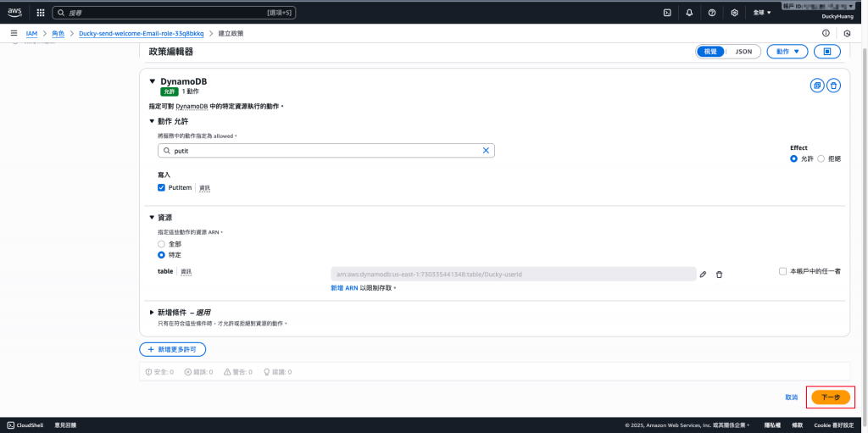868x433 pixels.
Task: Click the hexagon preferences icon at top right
Action: [847, 33]
